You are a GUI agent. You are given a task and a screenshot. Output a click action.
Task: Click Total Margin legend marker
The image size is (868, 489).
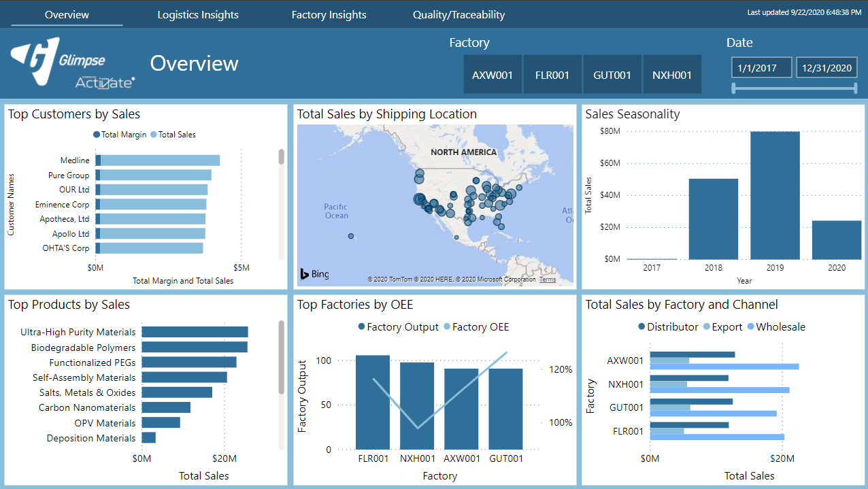click(x=97, y=135)
